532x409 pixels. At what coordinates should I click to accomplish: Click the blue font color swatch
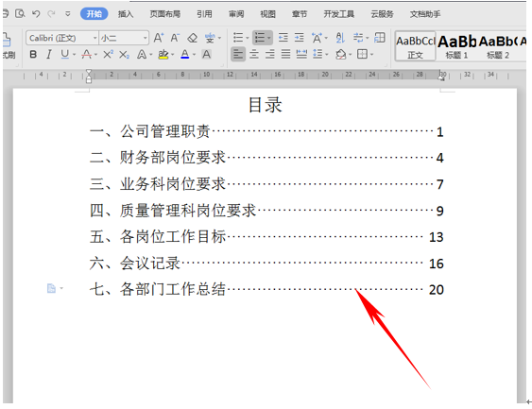click(x=185, y=54)
